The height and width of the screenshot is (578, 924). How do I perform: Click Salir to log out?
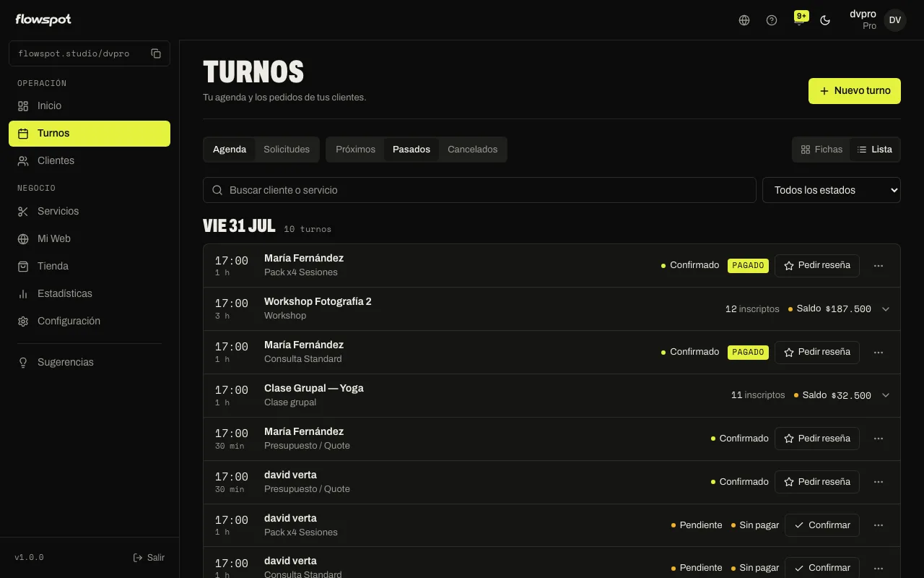click(x=149, y=558)
